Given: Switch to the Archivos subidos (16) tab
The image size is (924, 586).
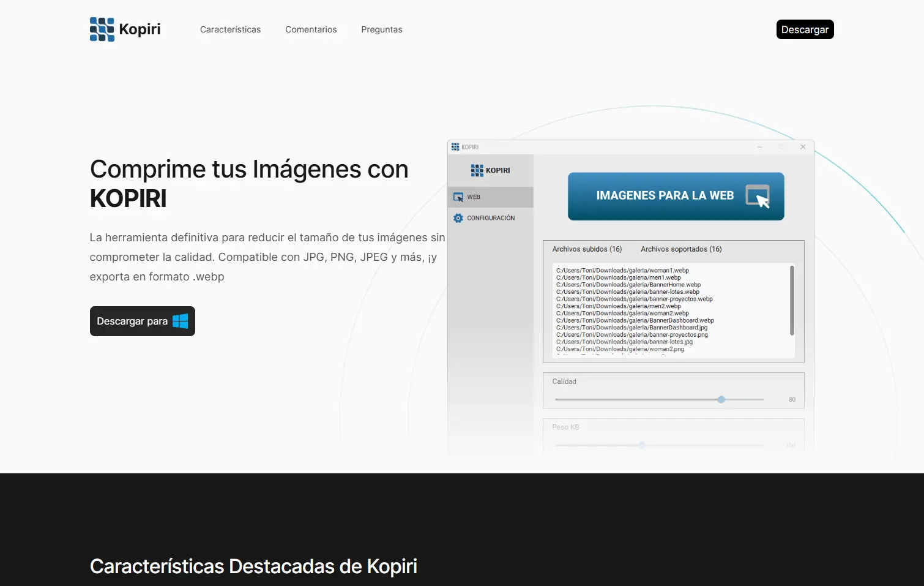Looking at the screenshot, I should pos(587,249).
